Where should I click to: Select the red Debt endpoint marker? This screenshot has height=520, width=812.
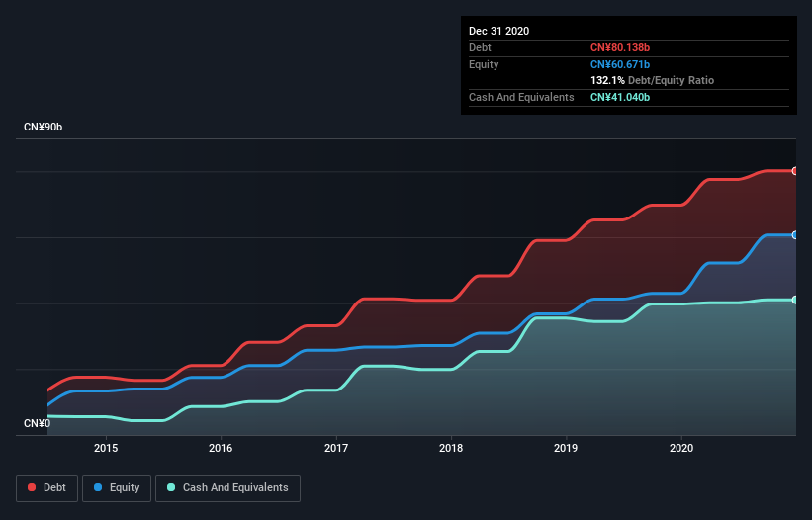coord(795,171)
